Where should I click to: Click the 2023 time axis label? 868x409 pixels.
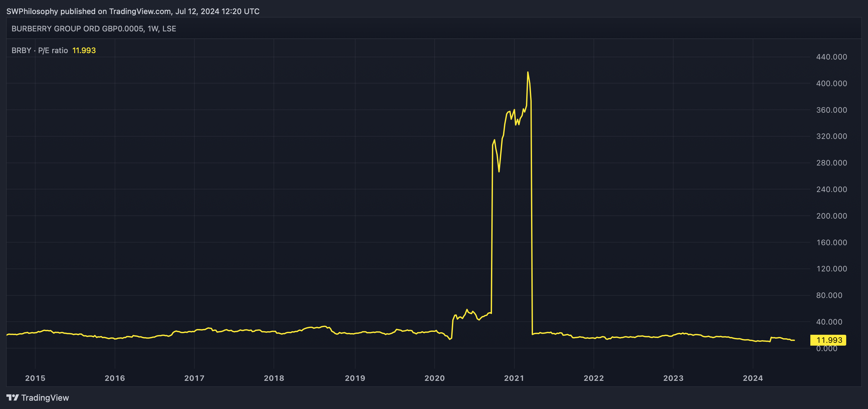click(x=673, y=378)
